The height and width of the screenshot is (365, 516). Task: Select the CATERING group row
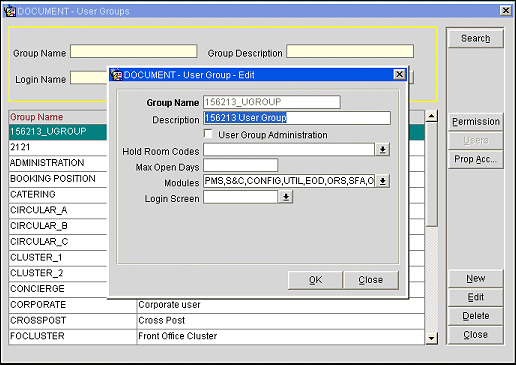pos(58,194)
